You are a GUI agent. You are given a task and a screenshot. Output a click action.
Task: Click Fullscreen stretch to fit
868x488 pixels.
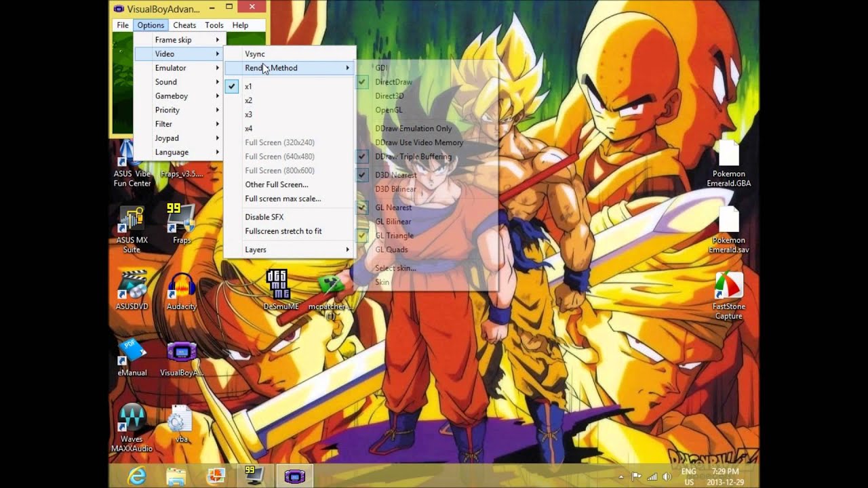tap(290, 231)
